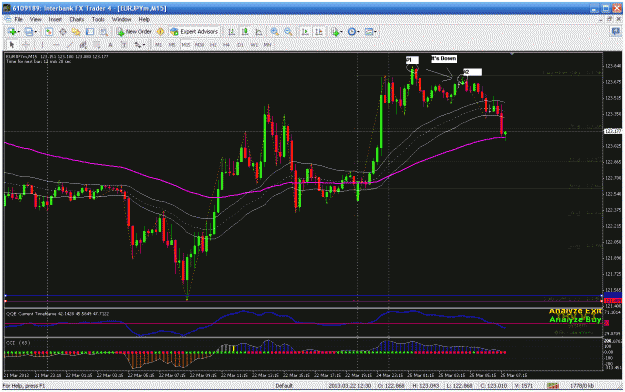The height and width of the screenshot is (392, 625).
Task: Open the Indicators list icon
Action: pos(336,32)
